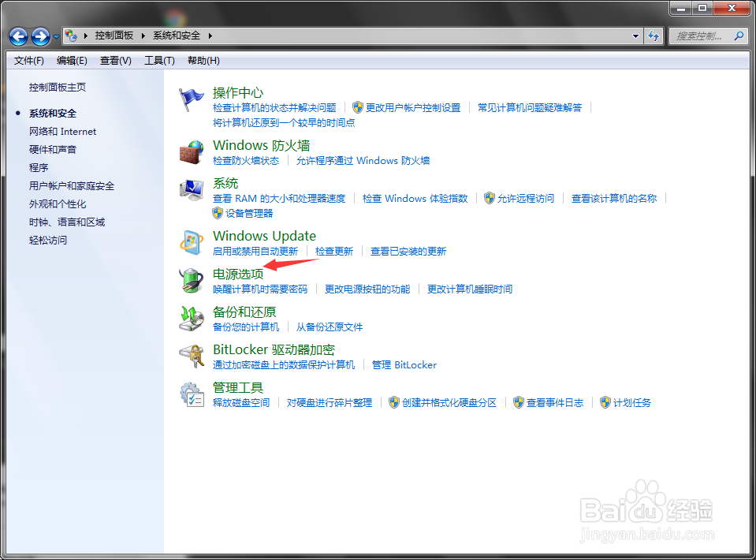Expand the arrow after 系统和安全 breadcrumb

(x=210, y=35)
